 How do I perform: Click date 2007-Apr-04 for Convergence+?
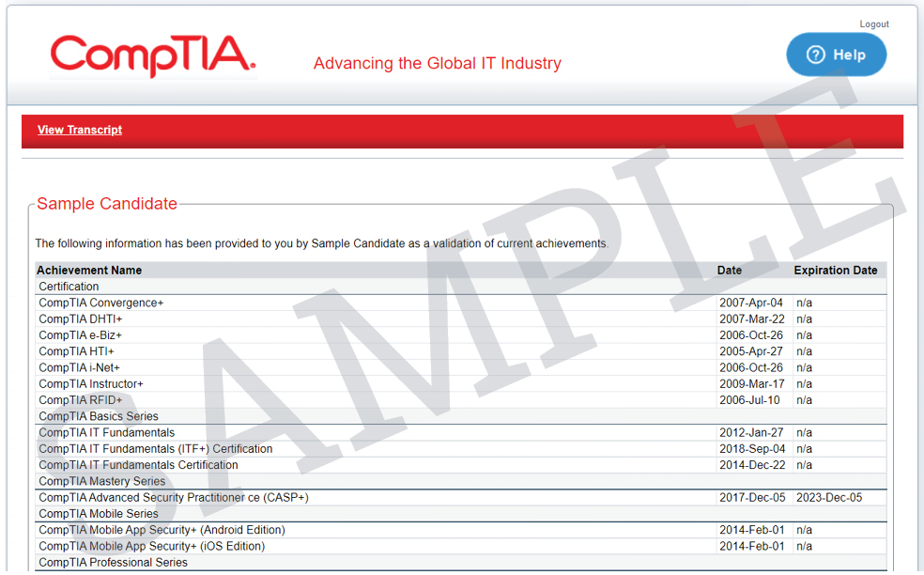click(751, 303)
